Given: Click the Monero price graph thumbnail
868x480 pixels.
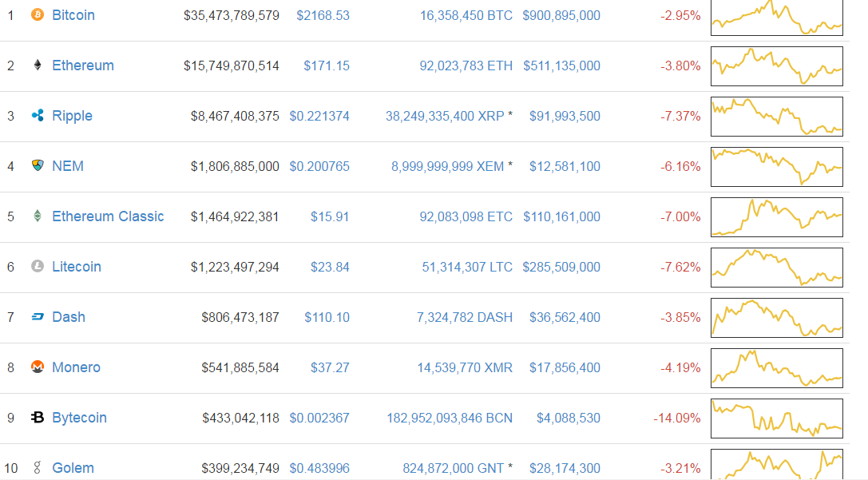Looking at the screenshot, I should coord(777,368).
